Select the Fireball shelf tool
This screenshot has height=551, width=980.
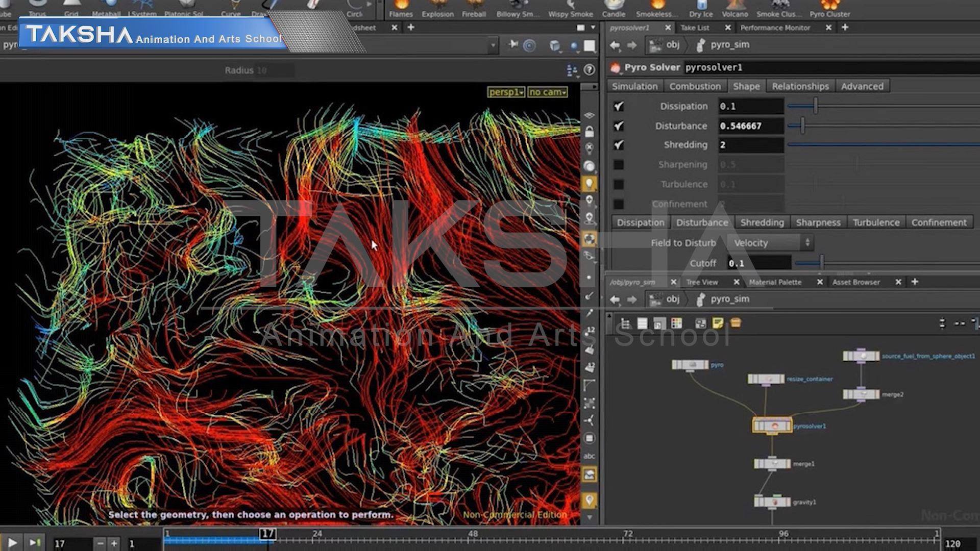coord(474,9)
